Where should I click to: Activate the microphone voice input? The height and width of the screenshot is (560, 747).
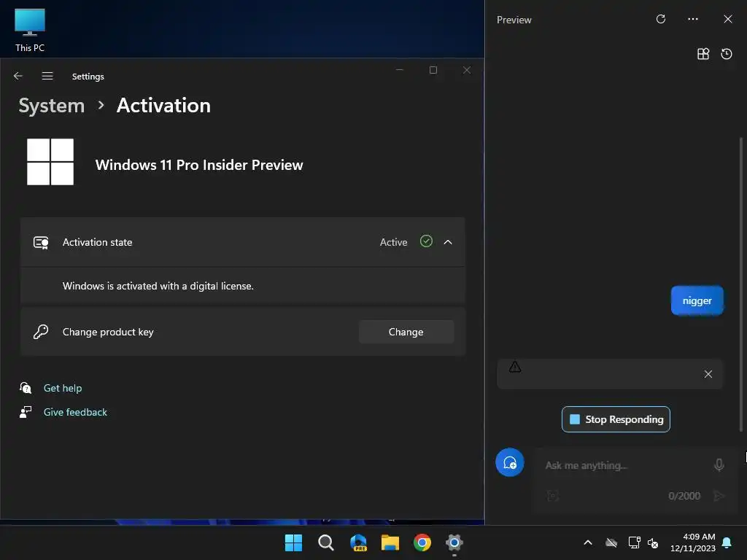(x=719, y=464)
